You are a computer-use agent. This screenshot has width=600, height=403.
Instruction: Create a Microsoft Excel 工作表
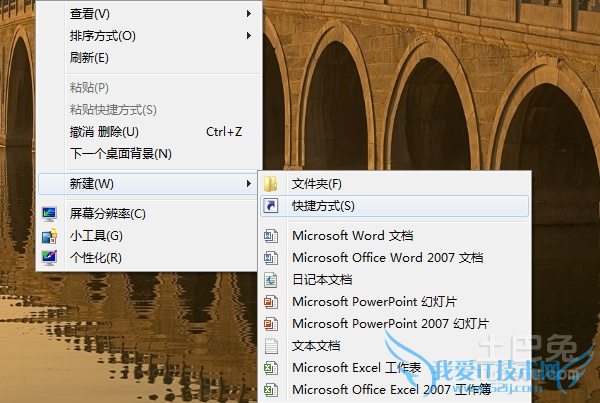[395, 368]
